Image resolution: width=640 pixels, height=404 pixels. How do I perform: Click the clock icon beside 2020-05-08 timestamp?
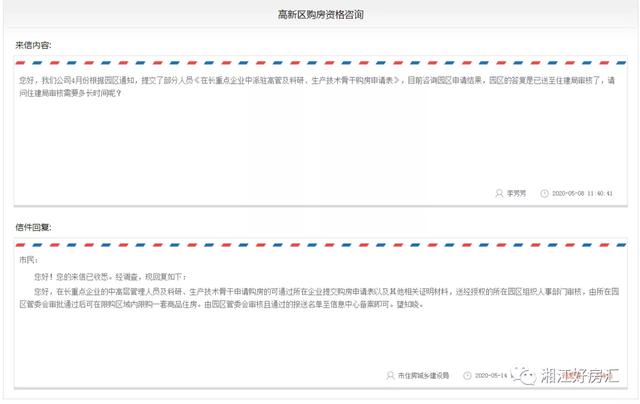coord(544,193)
